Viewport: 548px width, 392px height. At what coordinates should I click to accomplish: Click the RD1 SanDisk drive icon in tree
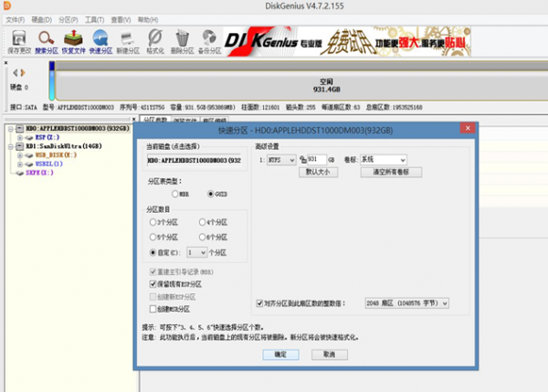(x=20, y=146)
